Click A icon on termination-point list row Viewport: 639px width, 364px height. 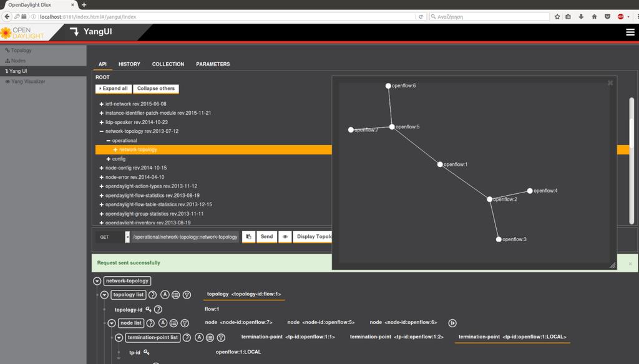tap(199, 337)
